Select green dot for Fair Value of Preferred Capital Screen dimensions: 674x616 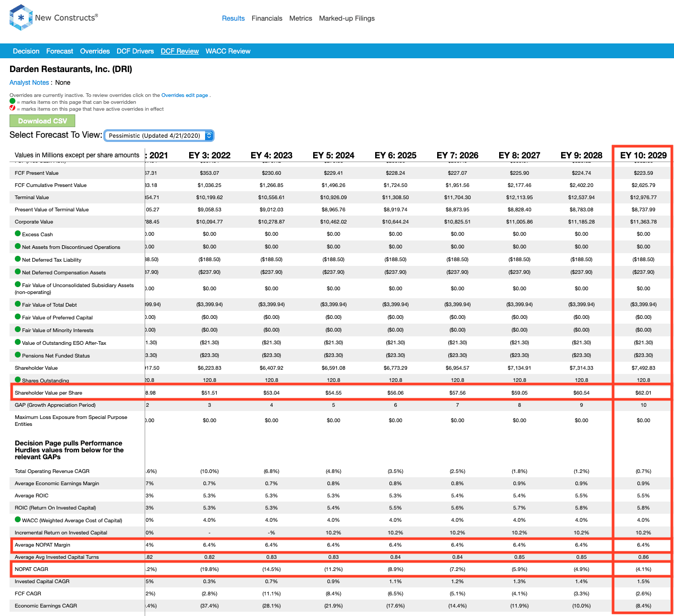coord(18,317)
